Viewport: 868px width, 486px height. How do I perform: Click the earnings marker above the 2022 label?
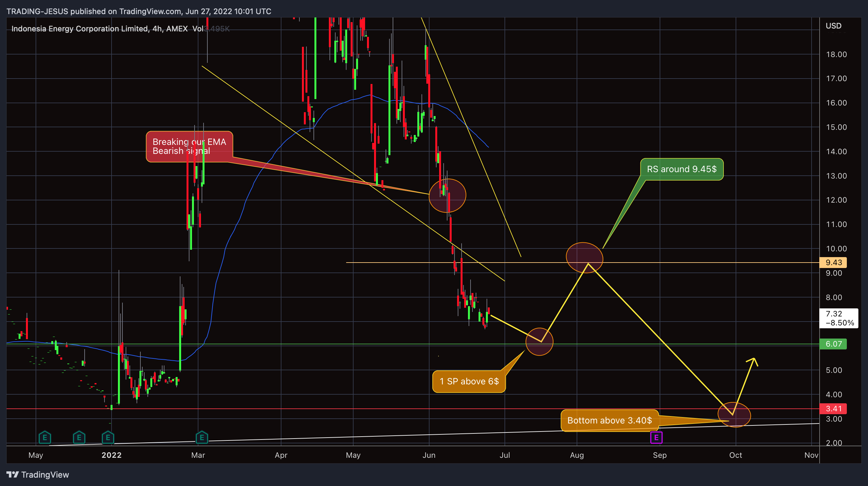tap(108, 438)
